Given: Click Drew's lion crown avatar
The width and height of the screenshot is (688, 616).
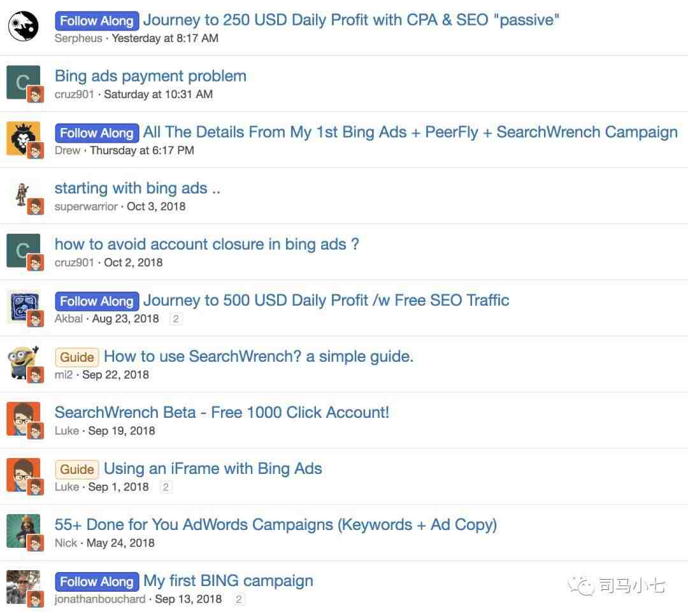Looking at the screenshot, I should point(22,137).
